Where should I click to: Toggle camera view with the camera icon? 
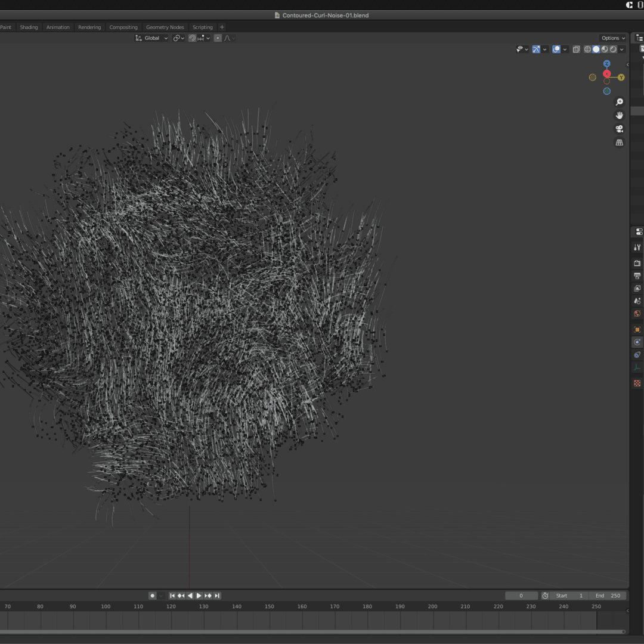620,129
